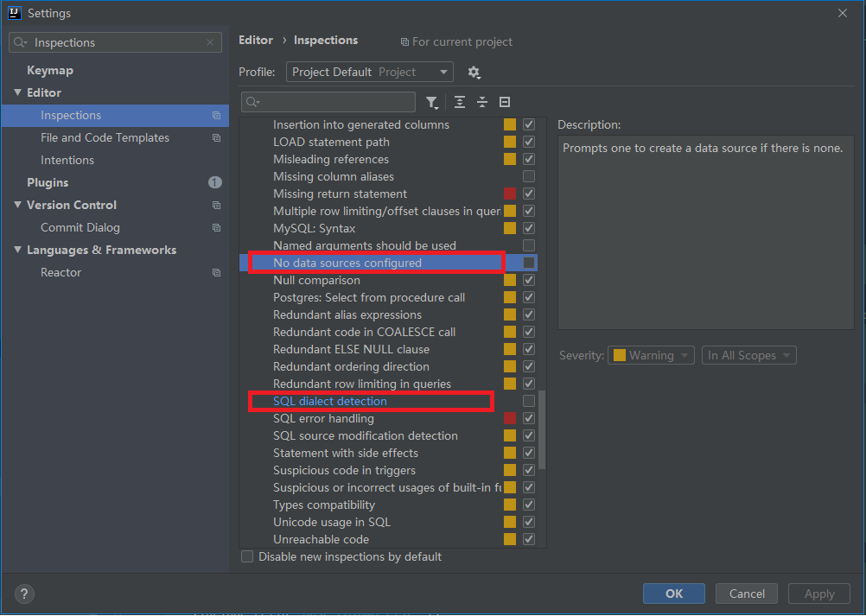The width and height of the screenshot is (866, 616).
Task: Tick the No data sources configured checkbox
Action: (x=529, y=263)
